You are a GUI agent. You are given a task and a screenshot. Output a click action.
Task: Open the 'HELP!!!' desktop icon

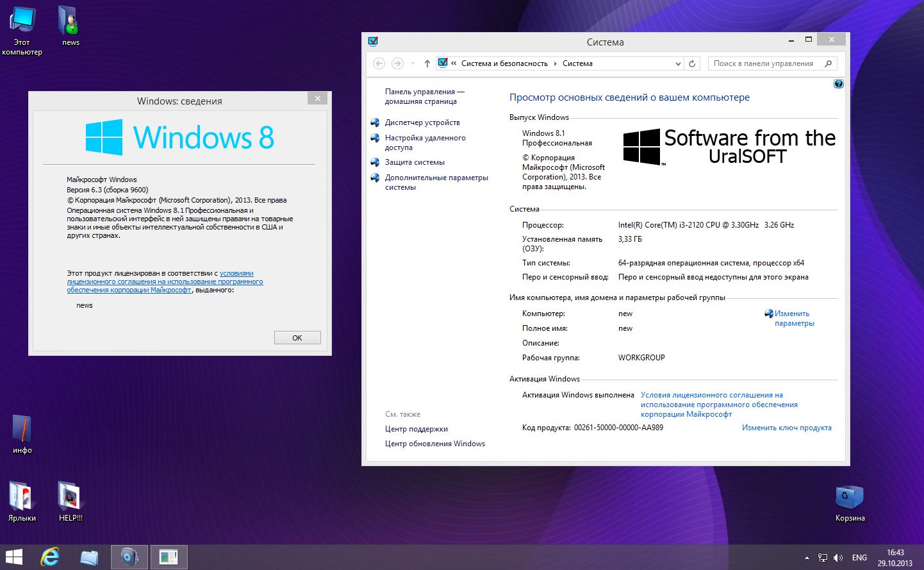pos(70,501)
